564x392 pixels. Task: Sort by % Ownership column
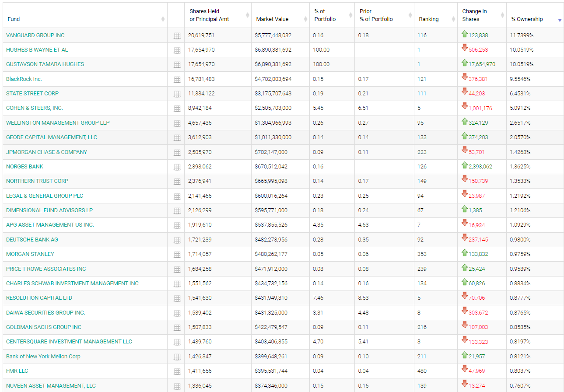coord(535,15)
